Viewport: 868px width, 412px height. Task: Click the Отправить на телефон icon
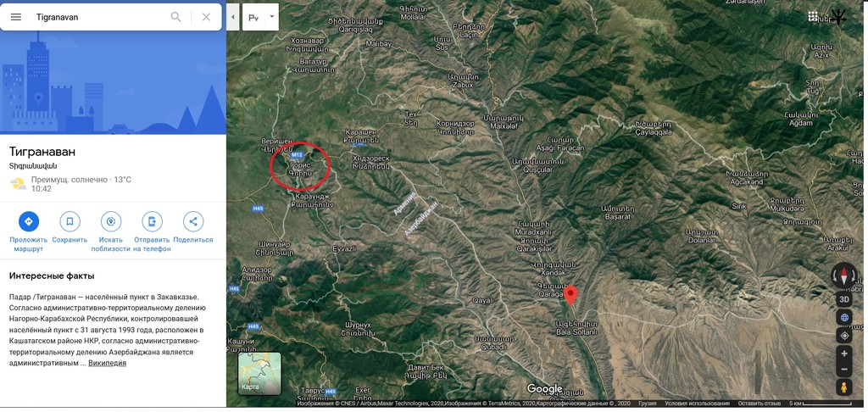pyautogui.click(x=152, y=221)
